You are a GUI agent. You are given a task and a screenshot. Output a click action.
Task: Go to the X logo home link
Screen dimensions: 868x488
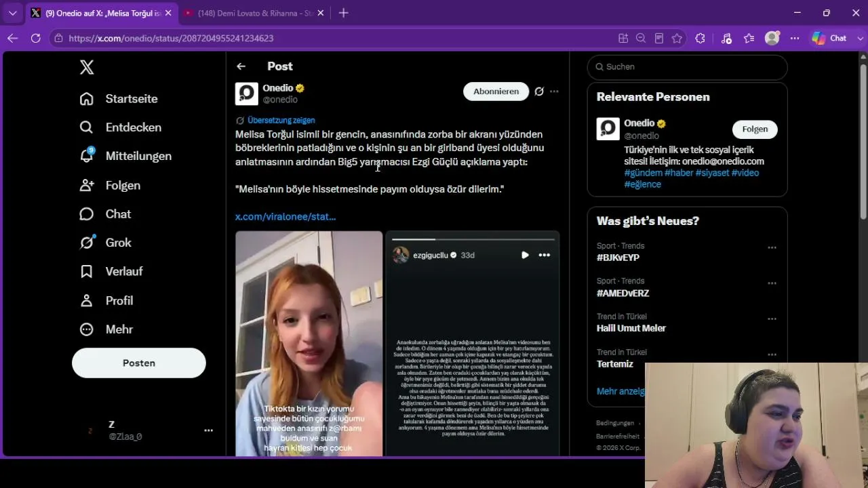point(87,67)
